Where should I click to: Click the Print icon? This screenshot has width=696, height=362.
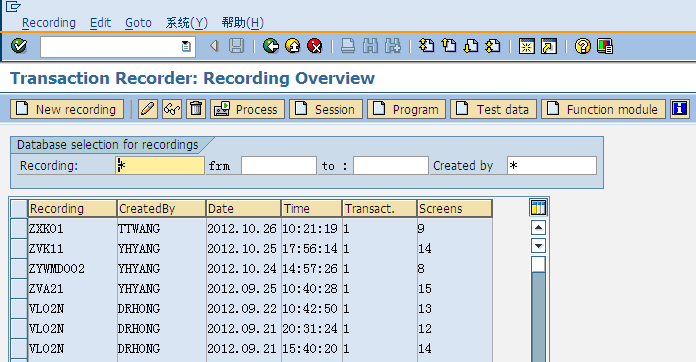[348, 46]
